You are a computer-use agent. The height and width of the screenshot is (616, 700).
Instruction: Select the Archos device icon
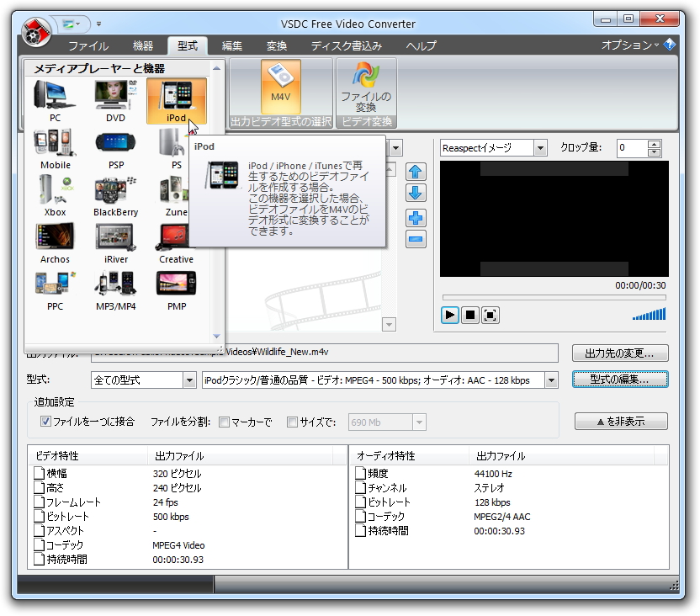click(55, 243)
